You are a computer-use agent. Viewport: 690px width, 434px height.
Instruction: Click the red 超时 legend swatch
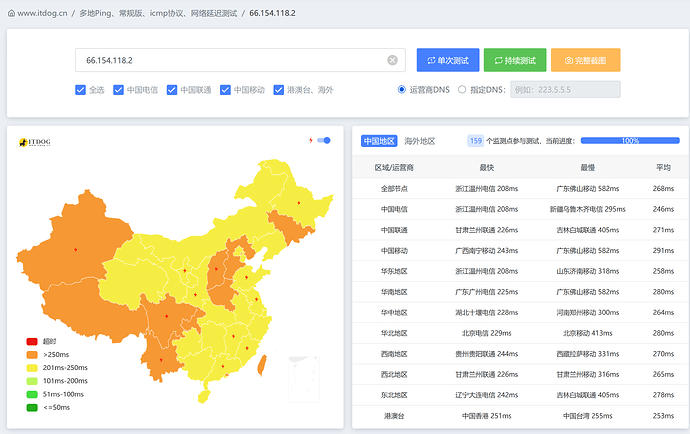pos(32,342)
